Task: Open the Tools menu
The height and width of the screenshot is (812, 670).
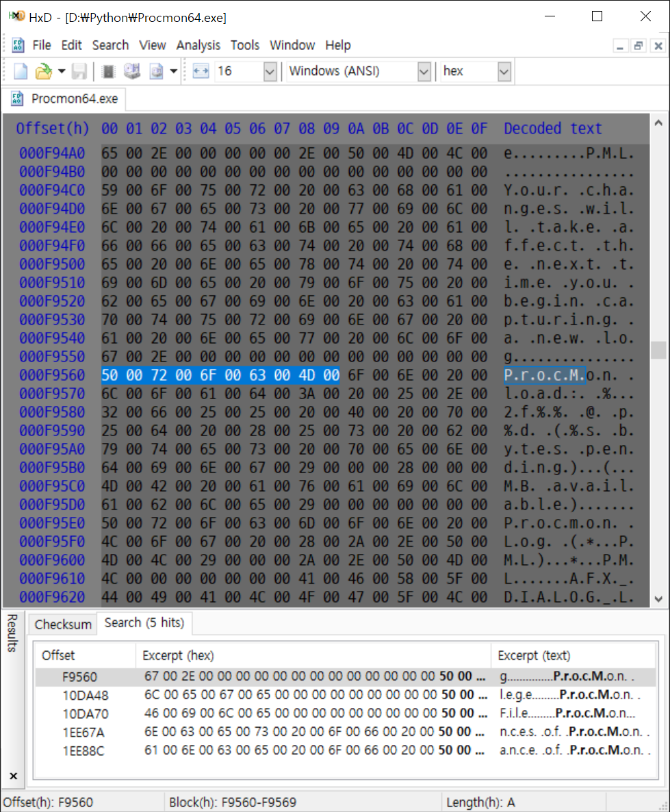Action: click(245, 45)
